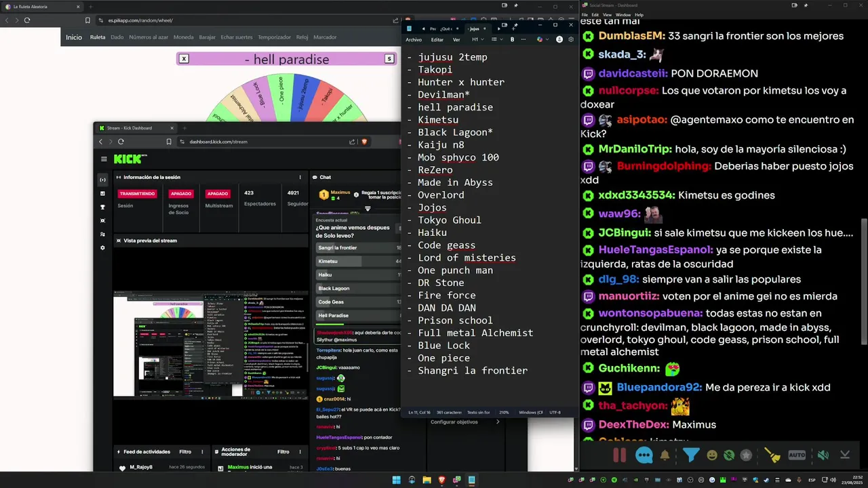Click the yellow smiley emoji icon
This screenshot has width=868, height=488.
[x=712, y=455]
